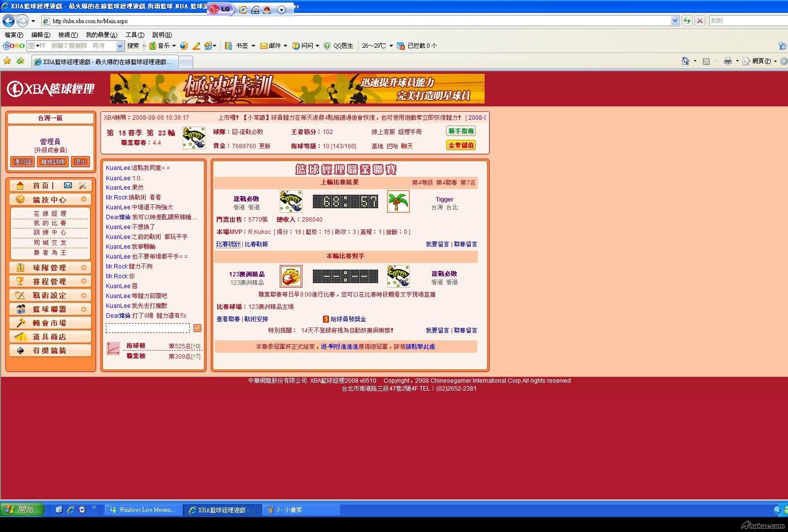Switch to Windows Live Messenger taskbar item

(x=143, y=510)
